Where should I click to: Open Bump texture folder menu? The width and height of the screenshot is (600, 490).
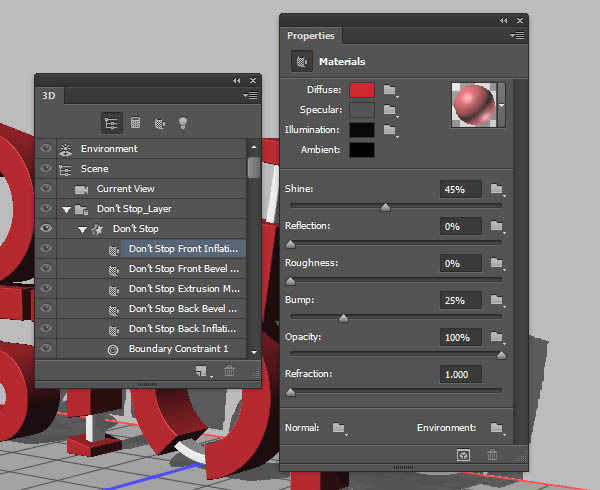[x=497, y=300]
